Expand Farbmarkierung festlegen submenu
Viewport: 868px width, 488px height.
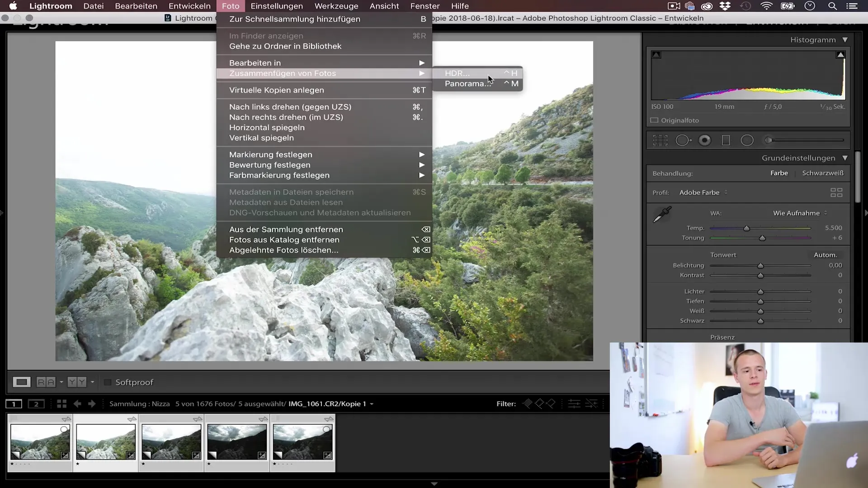[324, 175]
